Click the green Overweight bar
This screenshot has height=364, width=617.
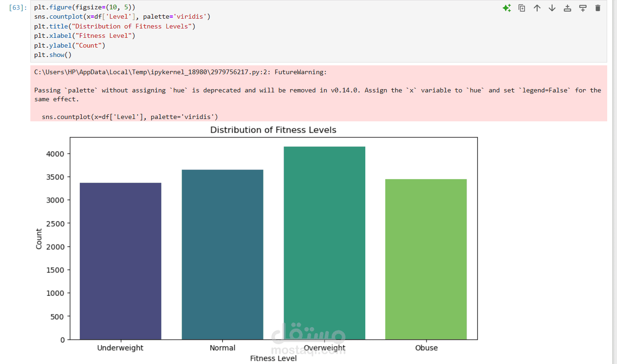[325, 243]
